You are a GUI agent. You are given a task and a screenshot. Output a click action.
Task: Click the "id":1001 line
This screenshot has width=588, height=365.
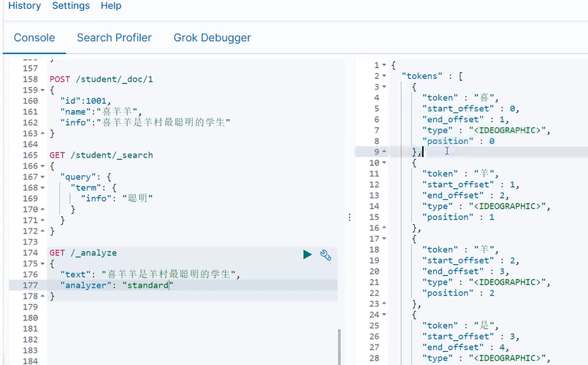tap(85, 101)
